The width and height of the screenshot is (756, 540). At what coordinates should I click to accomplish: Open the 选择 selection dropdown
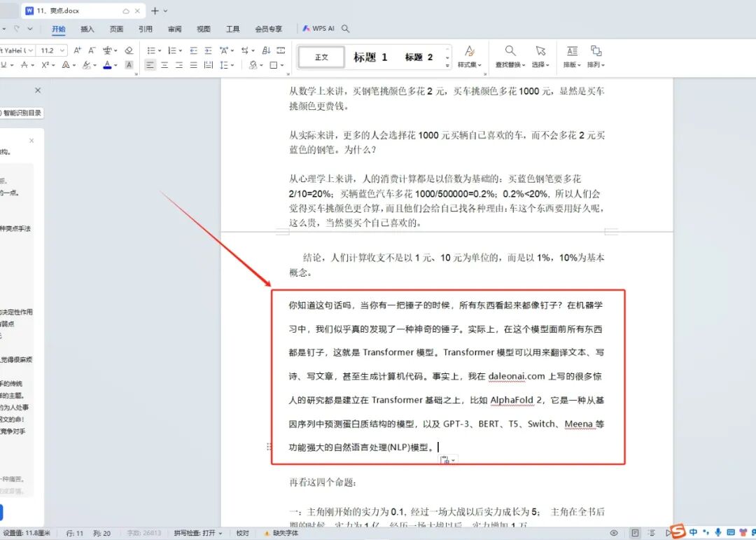click(540, 57)
